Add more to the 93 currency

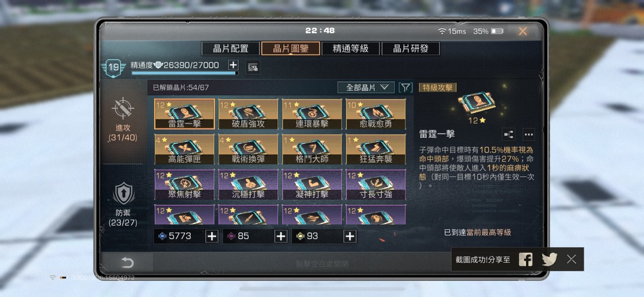(x=349, y=236)
